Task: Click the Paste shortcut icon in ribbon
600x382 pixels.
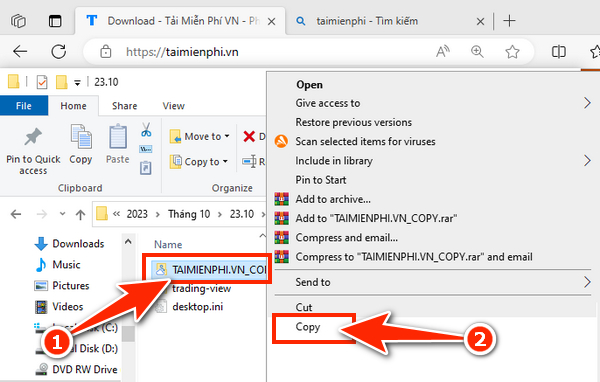Action: [x=146, y=167]
